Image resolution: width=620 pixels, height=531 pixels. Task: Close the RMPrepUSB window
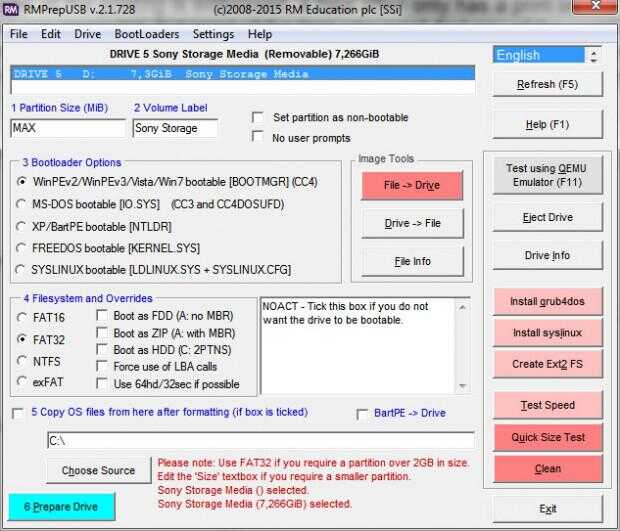pyautogui.click(x=595, y=6)
